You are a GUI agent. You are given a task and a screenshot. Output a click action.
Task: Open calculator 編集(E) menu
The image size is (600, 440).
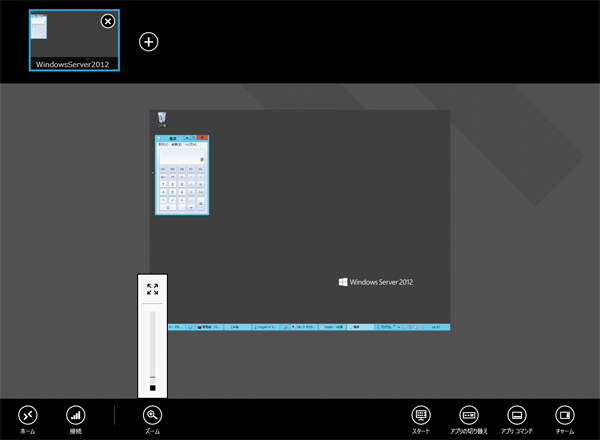(x=176, y=145)
